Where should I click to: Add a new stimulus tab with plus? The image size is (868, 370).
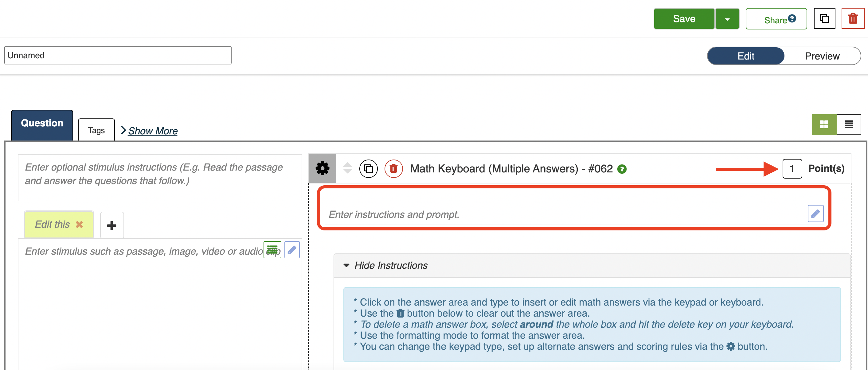click(112, 225)
